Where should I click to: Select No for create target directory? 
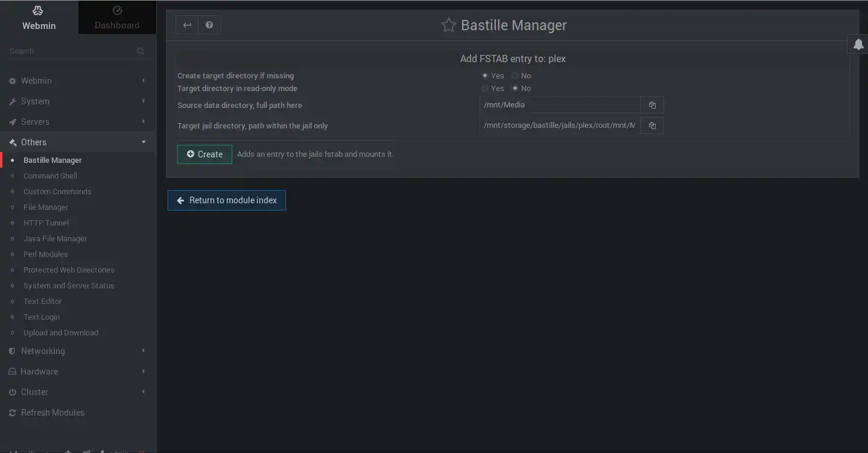pyautogui.click(x=515, y=75)
